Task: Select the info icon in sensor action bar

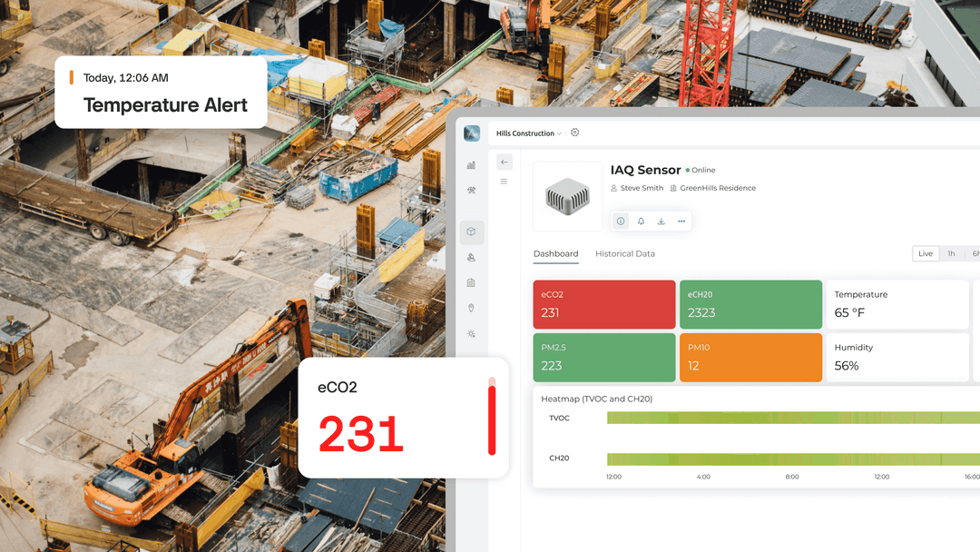Action: pos(621,221)
